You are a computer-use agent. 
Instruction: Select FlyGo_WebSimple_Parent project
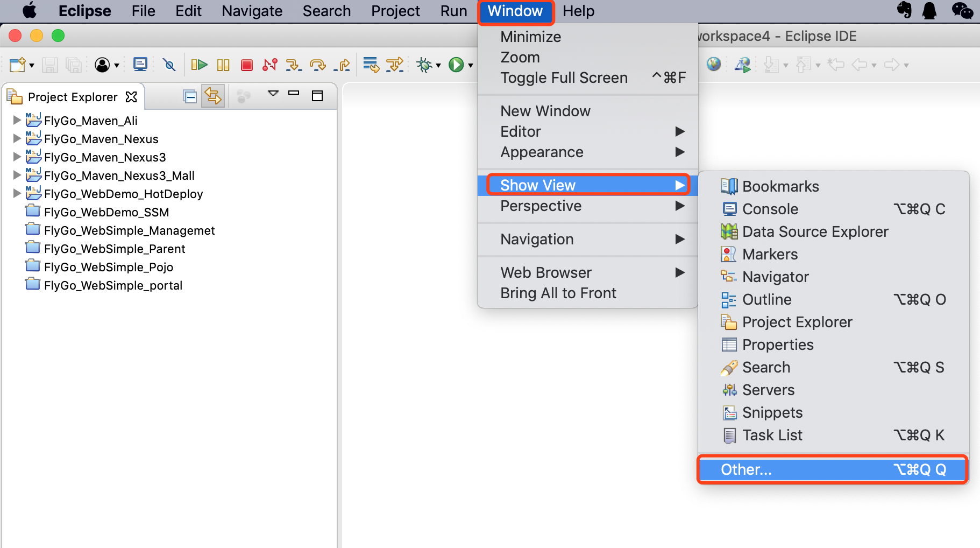(x=115, y=249)
